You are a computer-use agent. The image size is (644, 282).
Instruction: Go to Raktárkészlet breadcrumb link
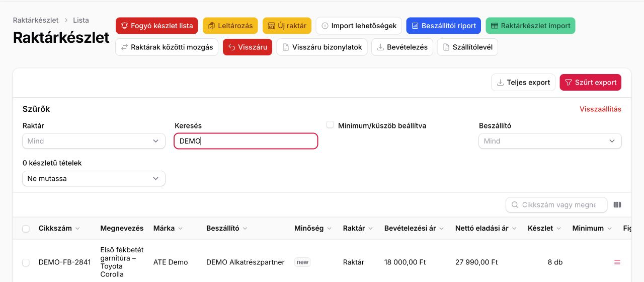(x=36, y=21)
